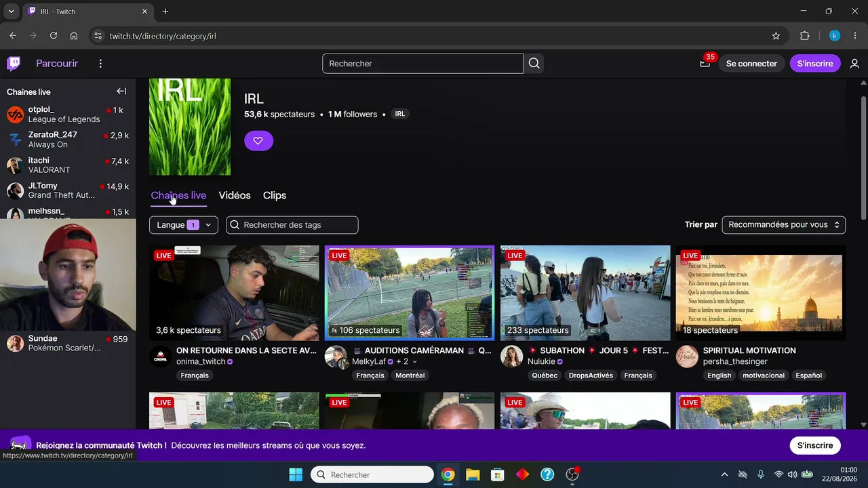Open the Trier par sort dropdown
The height and width of the screenshot is (488, 868).
[783, 225]
